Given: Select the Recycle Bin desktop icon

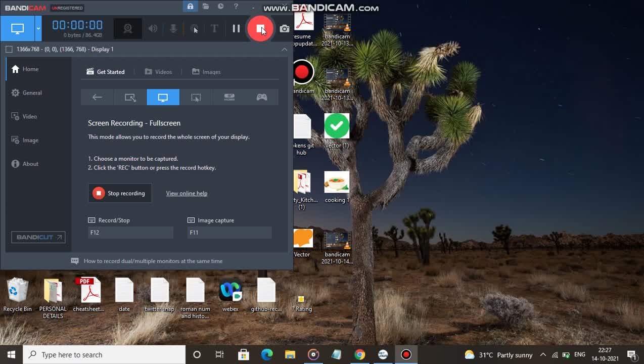Looking at the screenshot, I should [18, 295].
